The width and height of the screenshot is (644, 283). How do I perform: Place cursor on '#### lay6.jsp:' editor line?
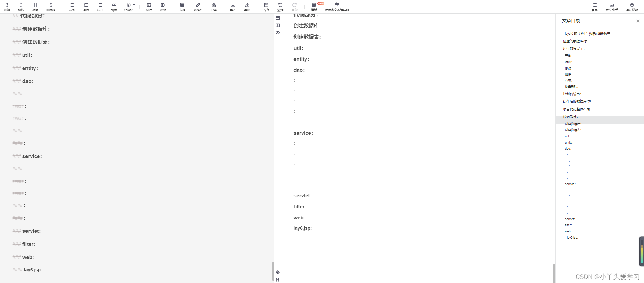pos(27,270)
